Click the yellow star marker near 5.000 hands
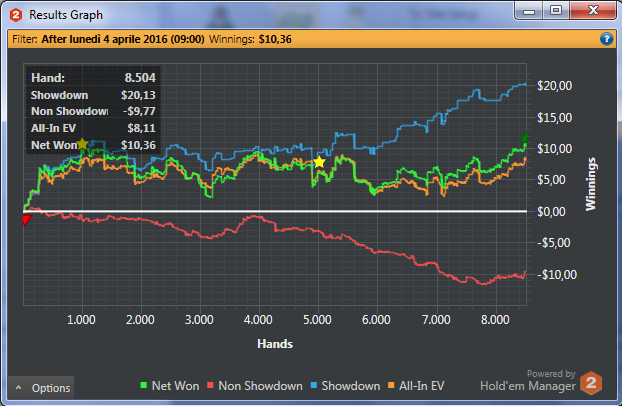The width and height of the screenshot is (622, 406). [319, 162]
